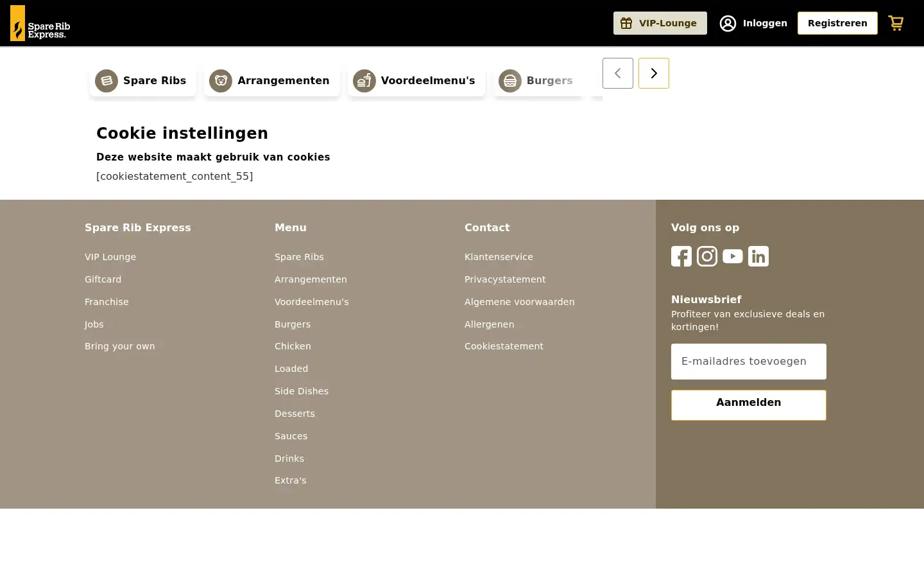The image size is (924, 578).
Task: Open the Extra's footer link
Action: click(x=291, y=480)
